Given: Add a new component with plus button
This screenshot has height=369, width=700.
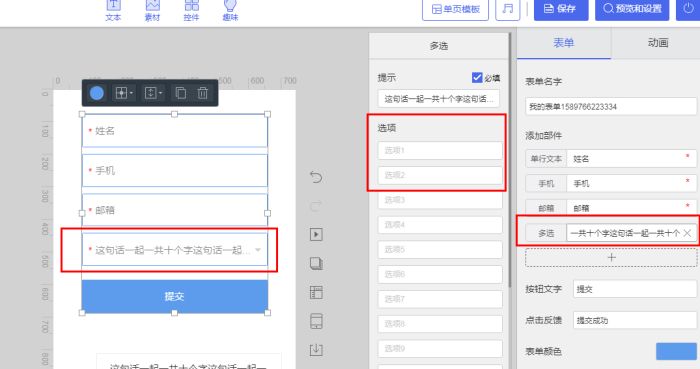Looking at the screenshot, I should (611, 258).
